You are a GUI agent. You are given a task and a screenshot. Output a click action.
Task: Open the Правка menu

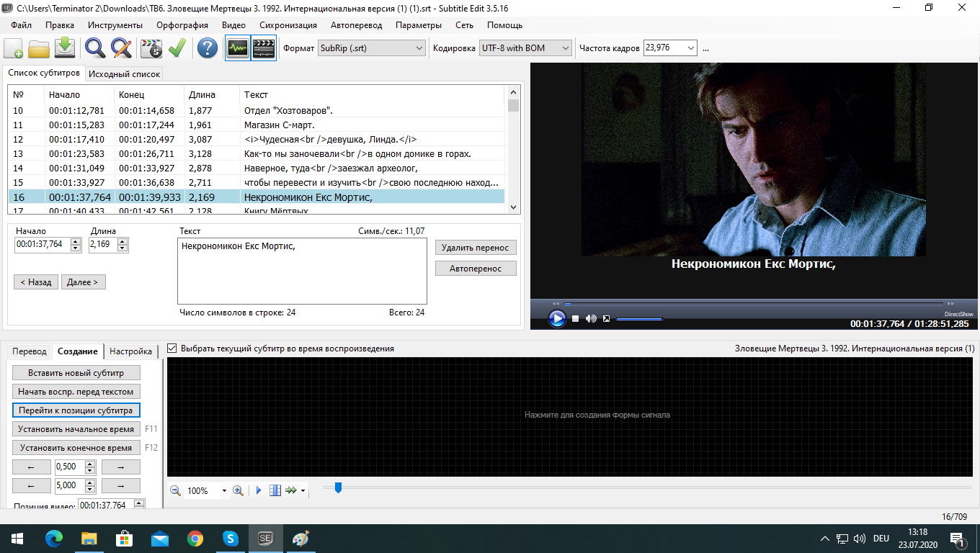[60, 25]
